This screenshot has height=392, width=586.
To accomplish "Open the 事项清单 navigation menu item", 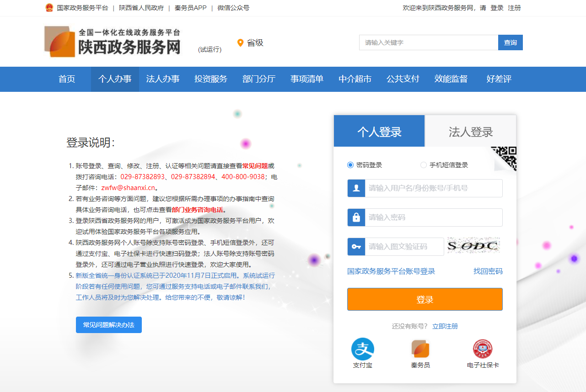I will 307,79.
